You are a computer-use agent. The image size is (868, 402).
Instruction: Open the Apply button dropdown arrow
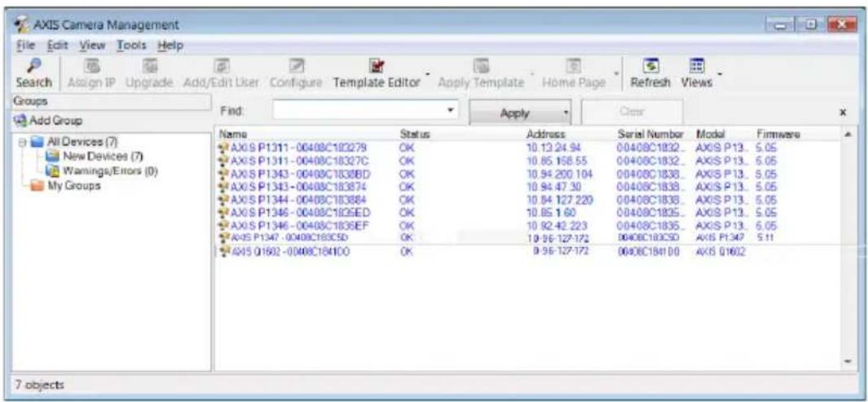[x=565, y=113]
